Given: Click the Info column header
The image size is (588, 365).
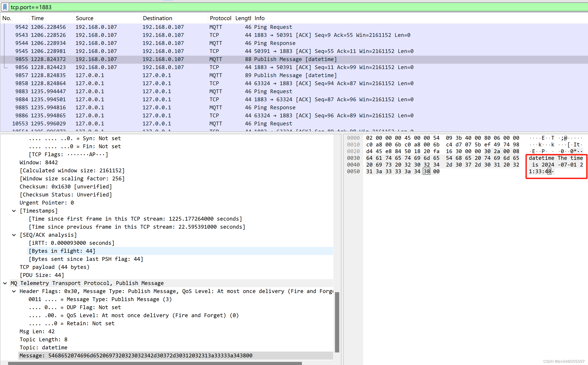Looking at the screenshot, I should 259,18.
